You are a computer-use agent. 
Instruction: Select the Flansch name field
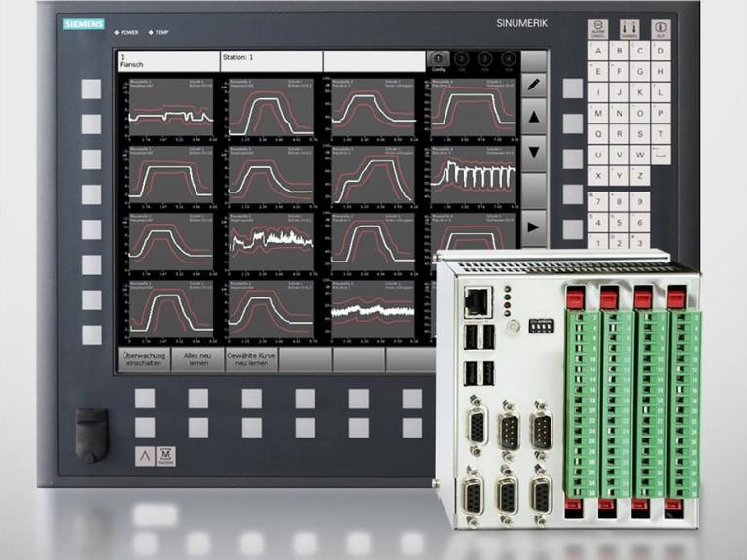(x=167, y=61)
